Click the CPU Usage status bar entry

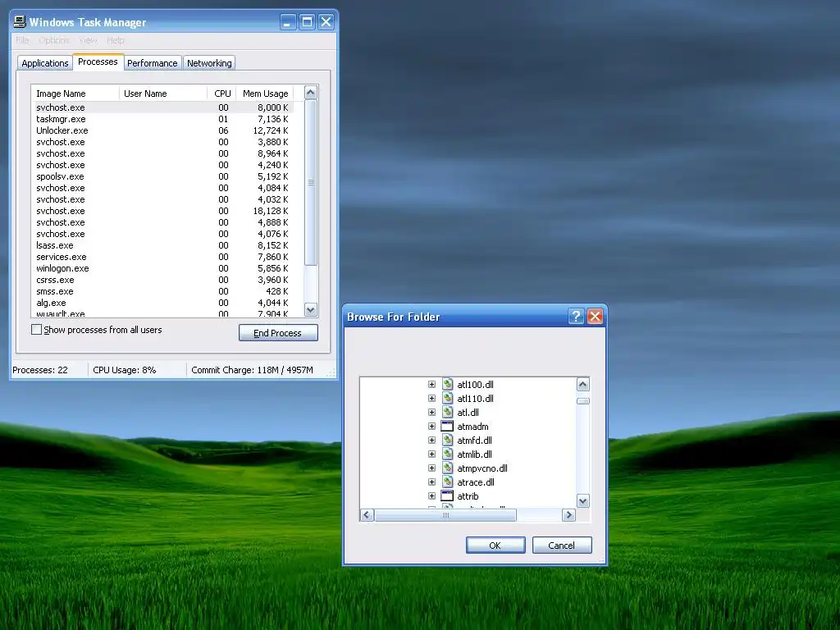[x=125, y=370]
